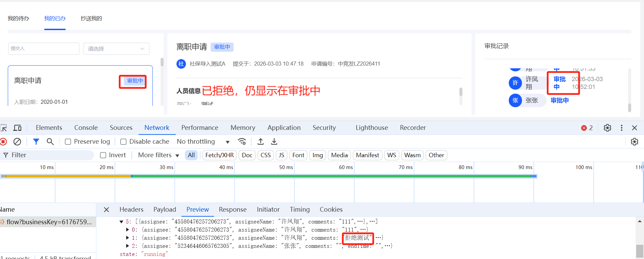
Task: Open the Memory tab
Action: coord(243,128)
